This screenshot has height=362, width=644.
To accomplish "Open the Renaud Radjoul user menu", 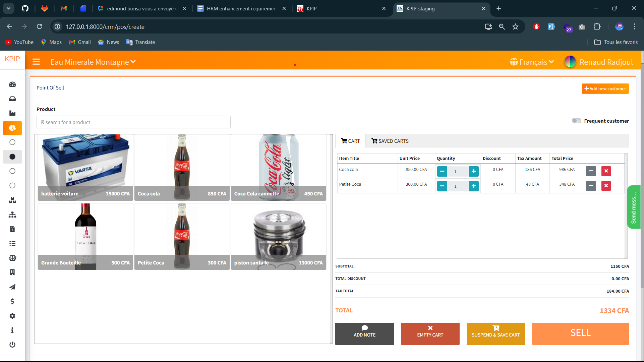I will [599, 62].
